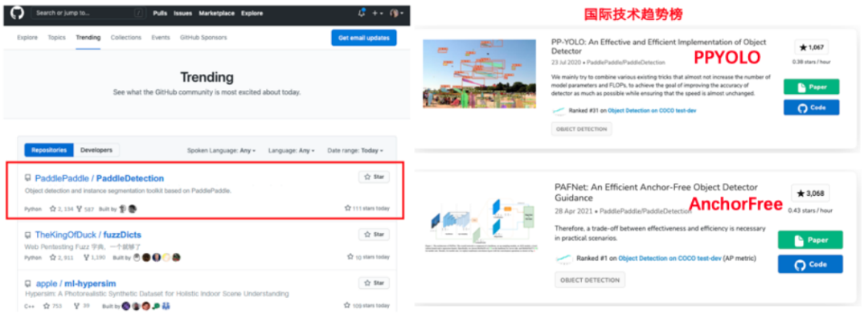Viewport: 868px width, 326px height.
Task: Open PaddlePaddle/PaddleDetection link under PP-YOLO title
Action: pos(625,63)
